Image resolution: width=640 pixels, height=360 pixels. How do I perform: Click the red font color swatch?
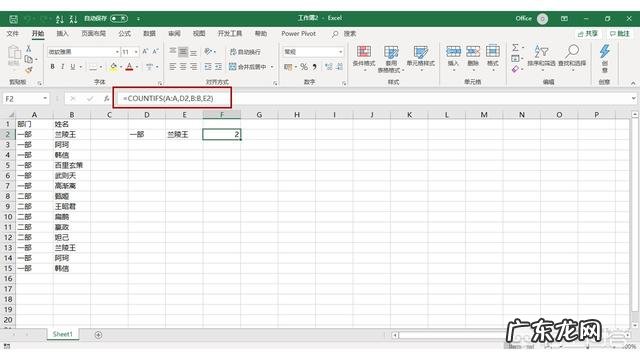(x=129, y=67)
